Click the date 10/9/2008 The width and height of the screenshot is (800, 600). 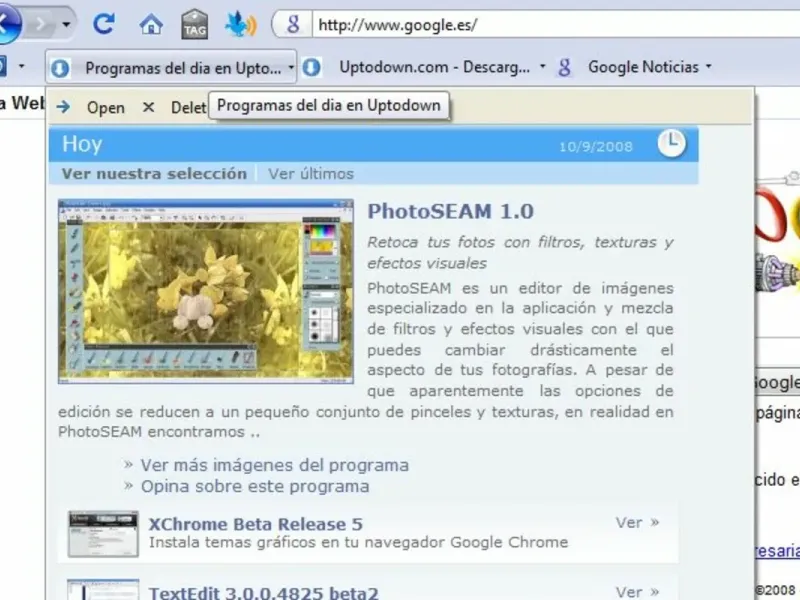tap(596, 147)
